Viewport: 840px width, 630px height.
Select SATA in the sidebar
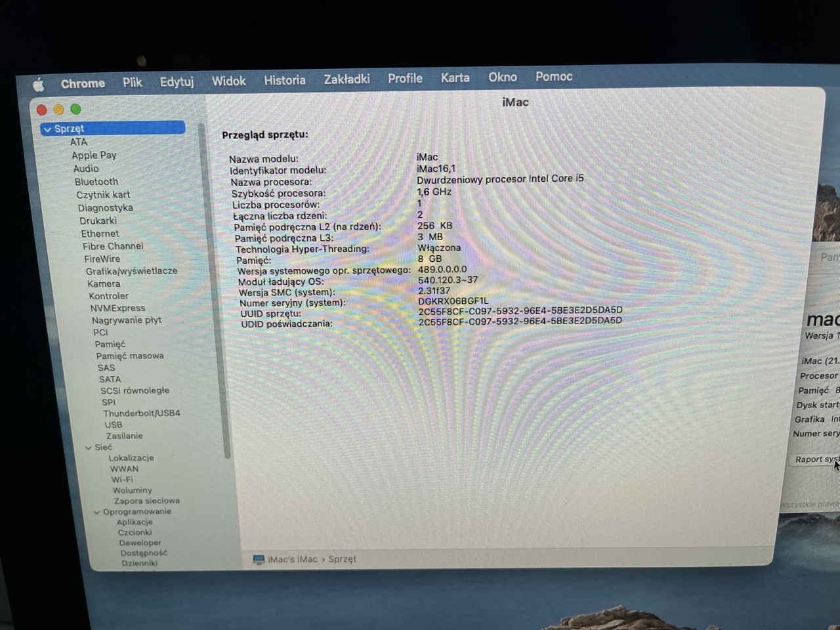click(110, 379)
